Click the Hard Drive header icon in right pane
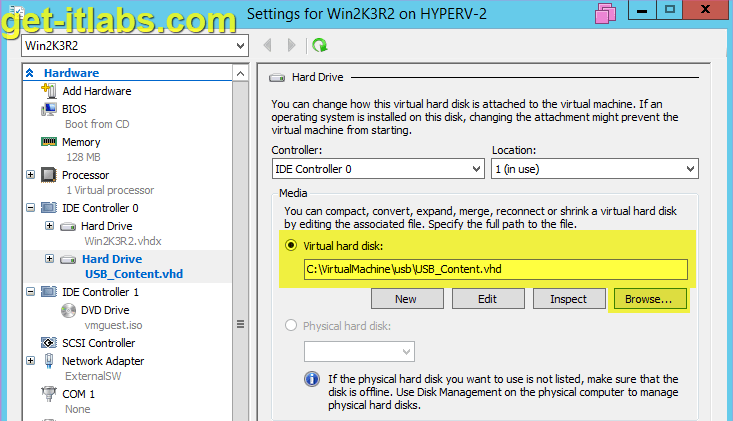 (x=277, y=78)
